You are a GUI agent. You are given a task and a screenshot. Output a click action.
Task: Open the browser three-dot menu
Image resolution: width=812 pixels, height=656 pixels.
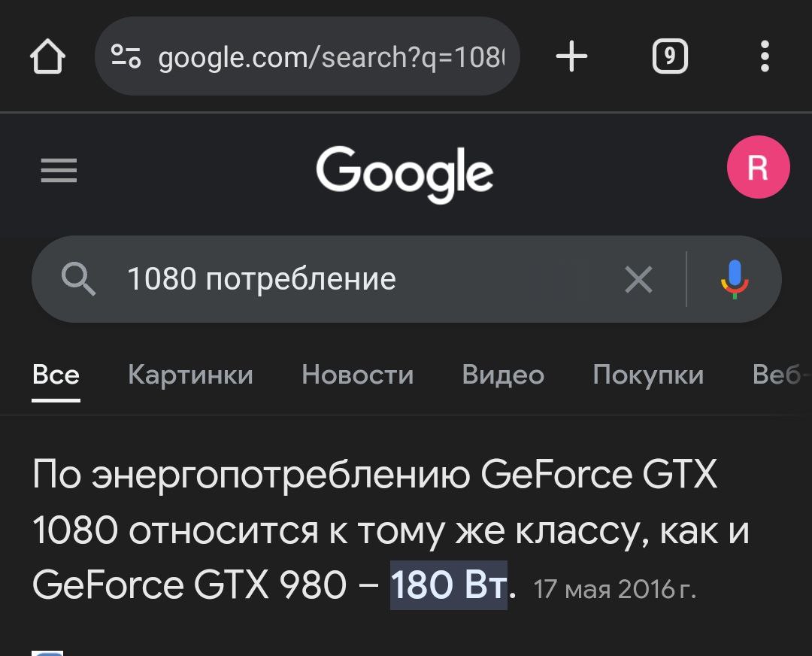765,56
